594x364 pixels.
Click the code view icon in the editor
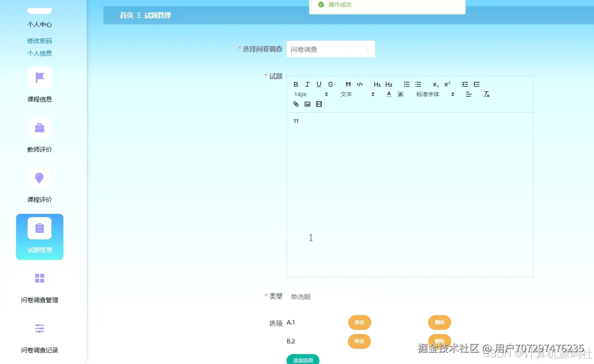point(359,84)
